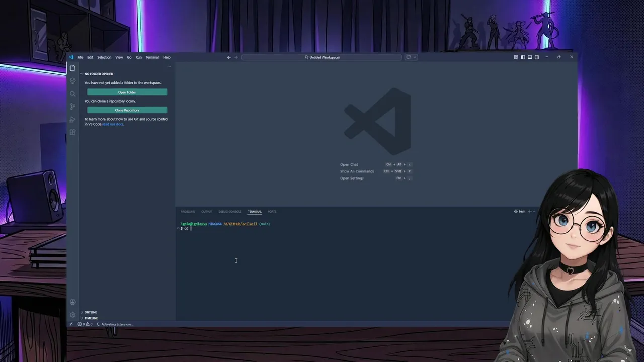Open the Search view in activity bar
Viewport: 644px width, 362px height.
[x=72, y=94]
